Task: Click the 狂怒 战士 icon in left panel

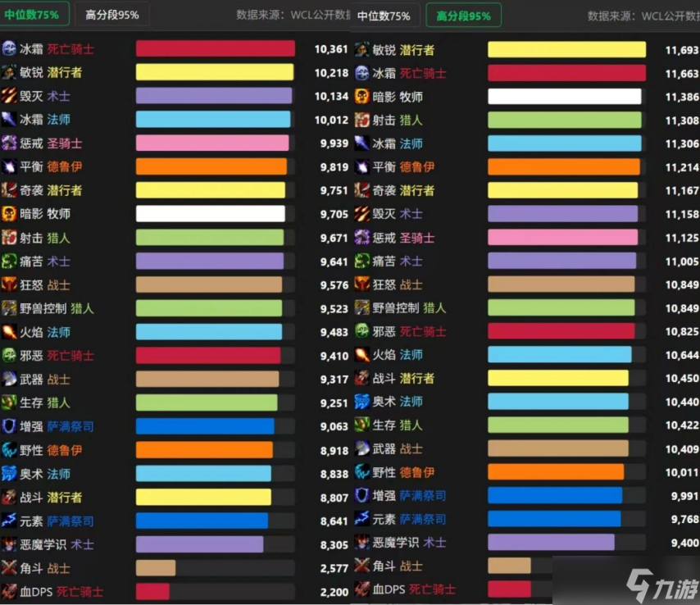Action: coord(9,284)
